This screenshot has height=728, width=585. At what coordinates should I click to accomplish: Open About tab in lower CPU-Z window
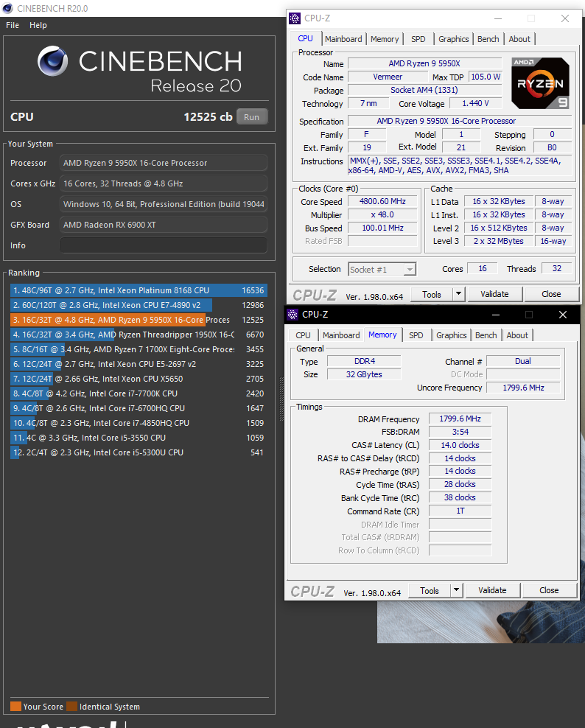click(x=517, y=335)
